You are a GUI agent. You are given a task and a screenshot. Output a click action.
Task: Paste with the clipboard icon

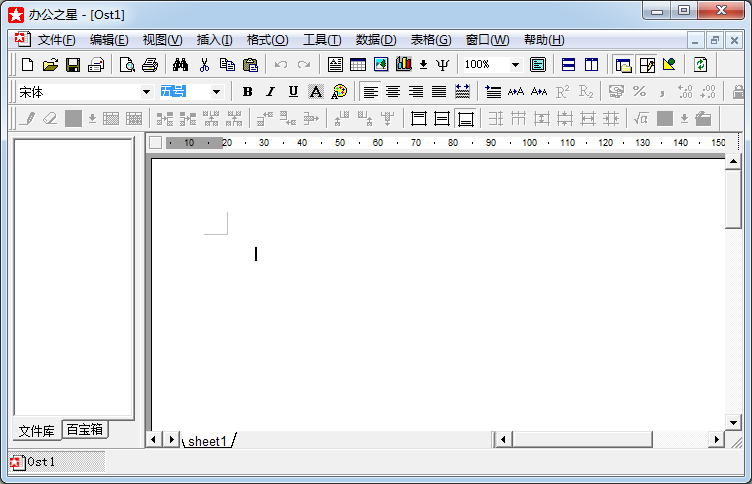pos(250,65)
